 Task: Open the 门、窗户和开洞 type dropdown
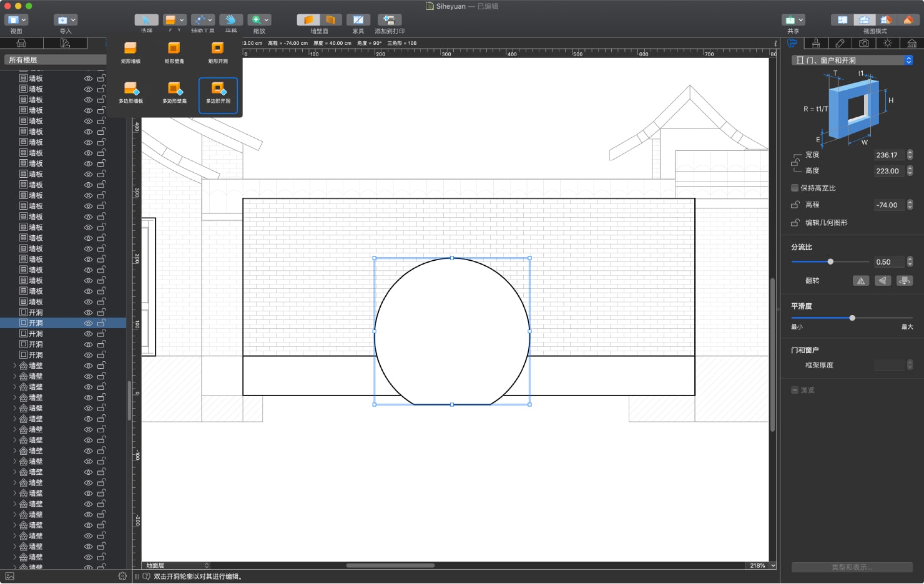(x=852, y=61)
